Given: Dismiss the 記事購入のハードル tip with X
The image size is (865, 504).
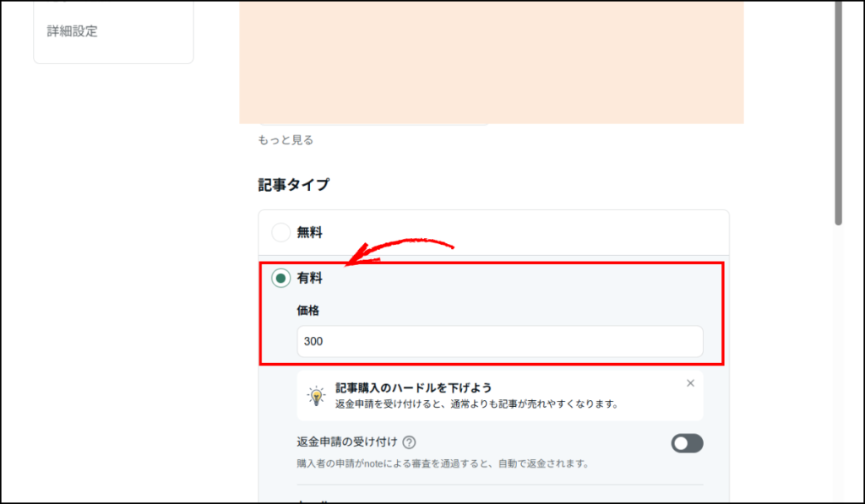Looking at the screenshot, I should click(x=690, y=383).
